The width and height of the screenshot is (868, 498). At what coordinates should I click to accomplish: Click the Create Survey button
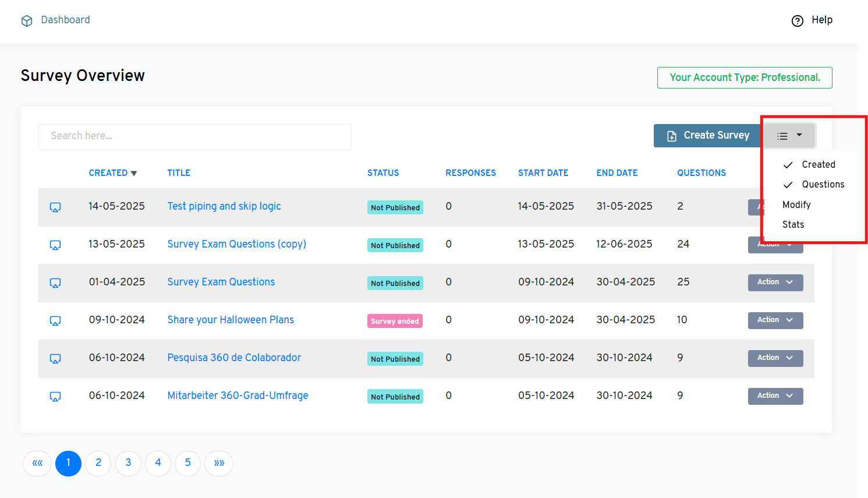coord(707,136)
